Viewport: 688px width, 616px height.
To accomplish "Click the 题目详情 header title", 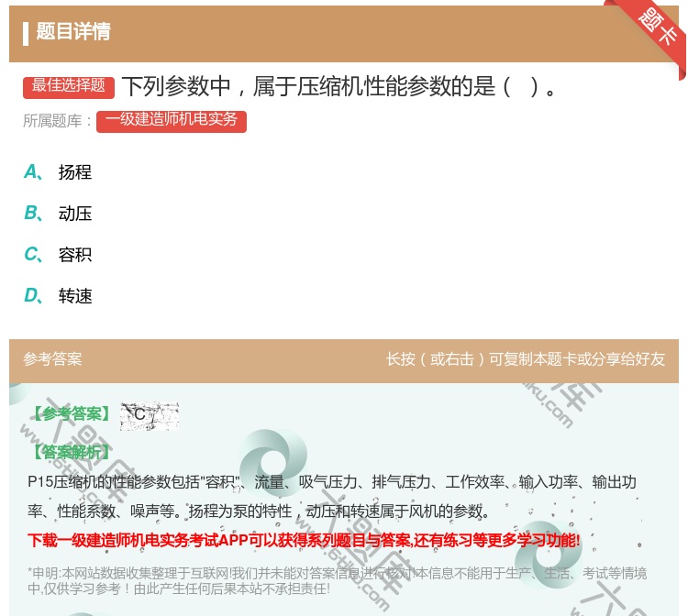I will 73,31.
